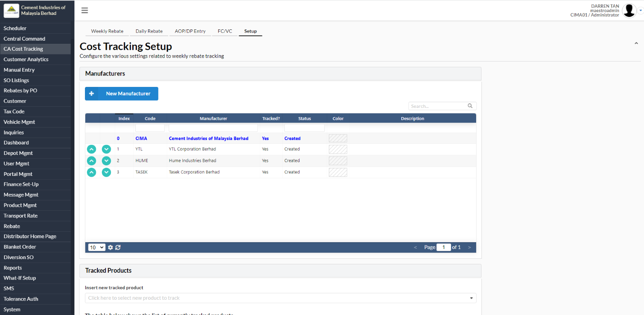Screen dimensions: 644x315
Task: Click the Manufacturer column filter box
Action: (x=213, y=128)
